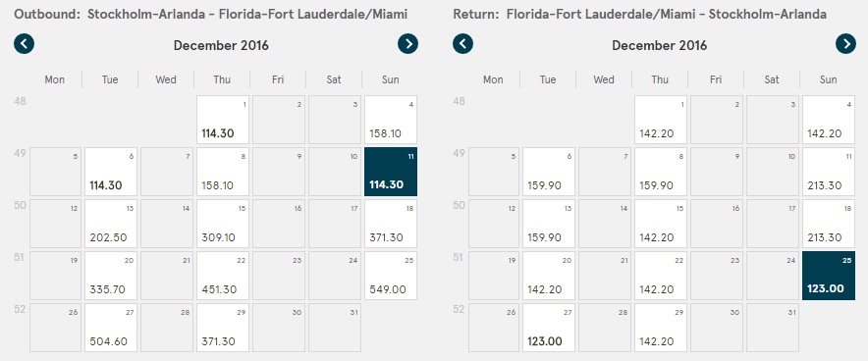Go to next month in Outbound calendar
The image size is (868, 361).
[408, 44]
